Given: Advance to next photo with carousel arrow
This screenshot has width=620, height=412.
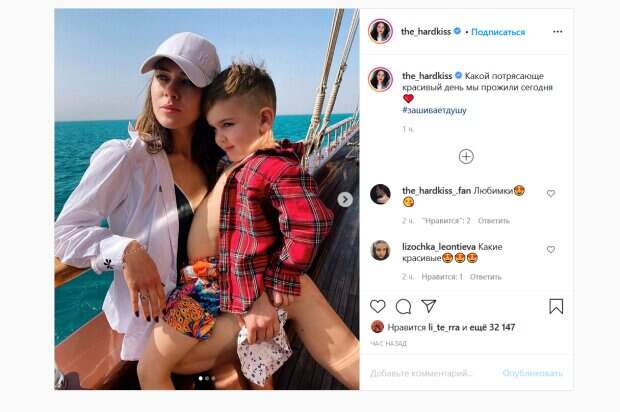Looking at the screenshot, I should (345, 199).
